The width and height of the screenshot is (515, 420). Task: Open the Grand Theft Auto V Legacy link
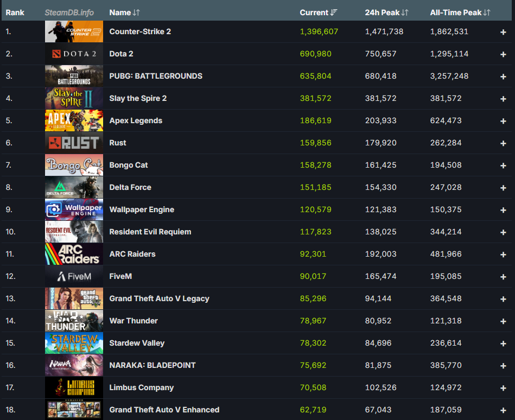tap(160, 298)
